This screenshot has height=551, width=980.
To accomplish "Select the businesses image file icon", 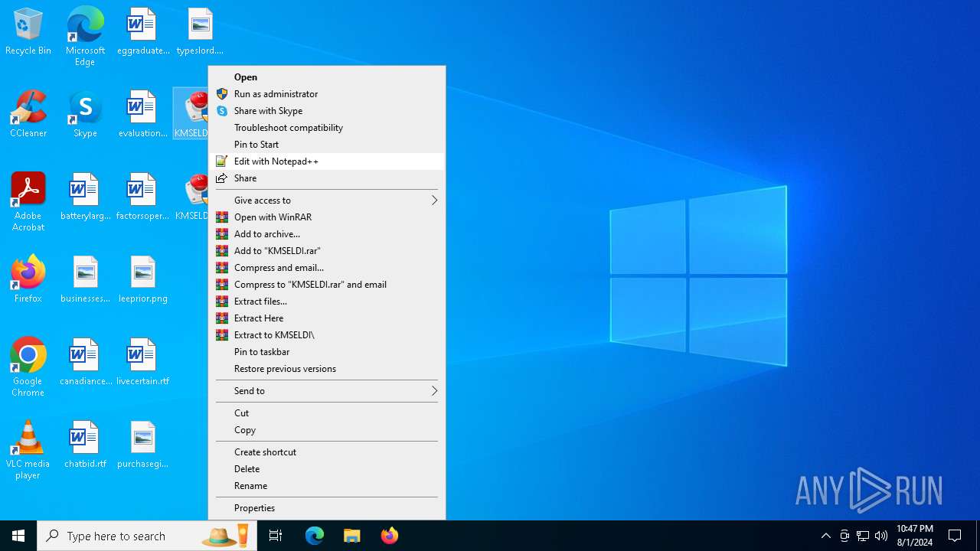I will click(x=85, y=280).
